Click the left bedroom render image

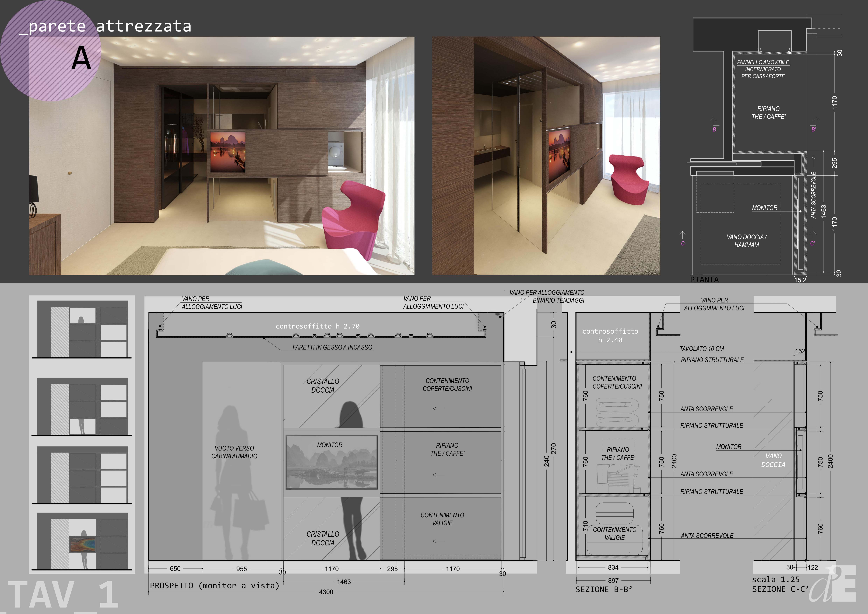(x=222, y=155)
